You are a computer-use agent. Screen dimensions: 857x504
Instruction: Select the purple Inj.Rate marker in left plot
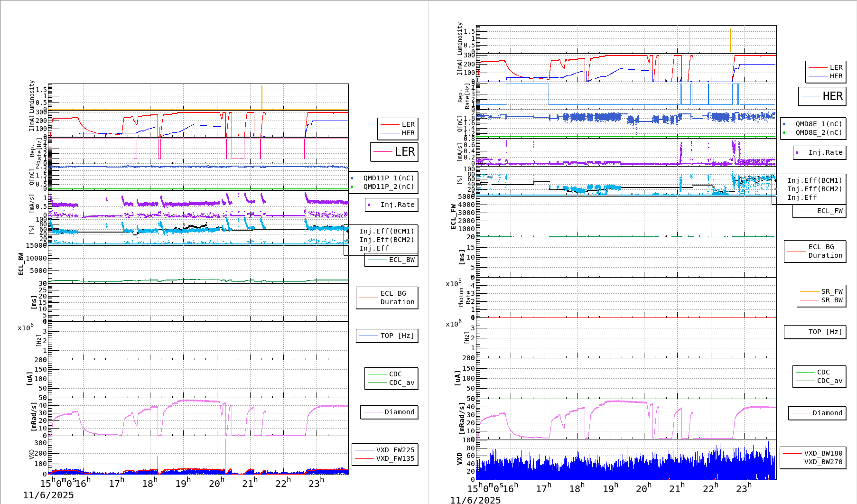click(x=369, y=205)
